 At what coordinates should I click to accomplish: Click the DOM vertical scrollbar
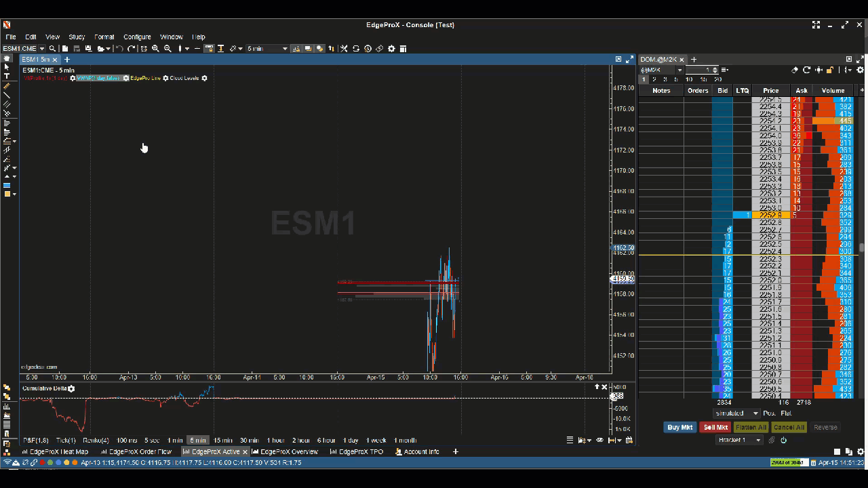861,247
